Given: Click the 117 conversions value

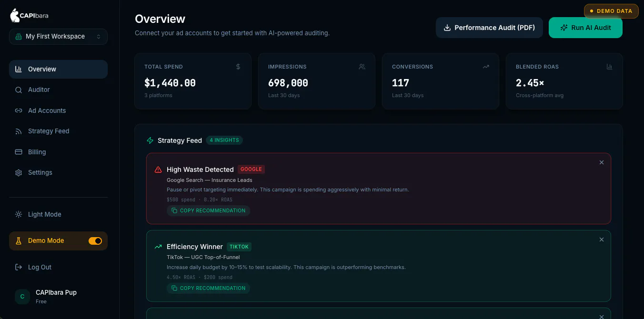Looking at the screenshot, I should click(401, 83).
